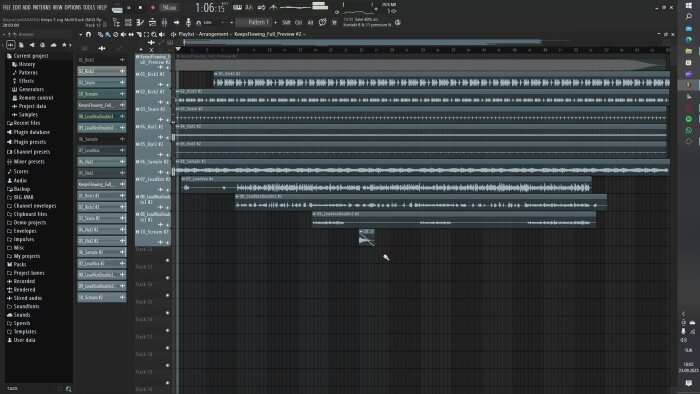
Task: Click the Stop button in transport
Action: [x=140, y=8]
